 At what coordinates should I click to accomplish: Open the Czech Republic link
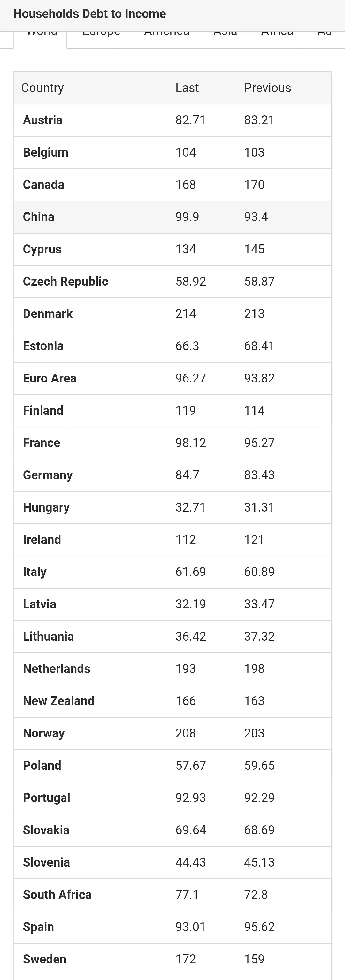pyautogui.click(x=65, y=282)
